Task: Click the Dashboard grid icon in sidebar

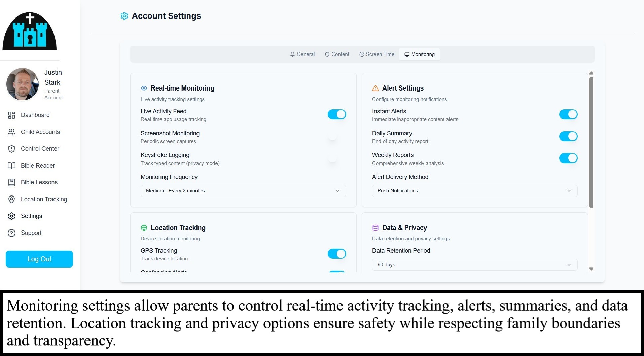Action: [x=11, y=115]
